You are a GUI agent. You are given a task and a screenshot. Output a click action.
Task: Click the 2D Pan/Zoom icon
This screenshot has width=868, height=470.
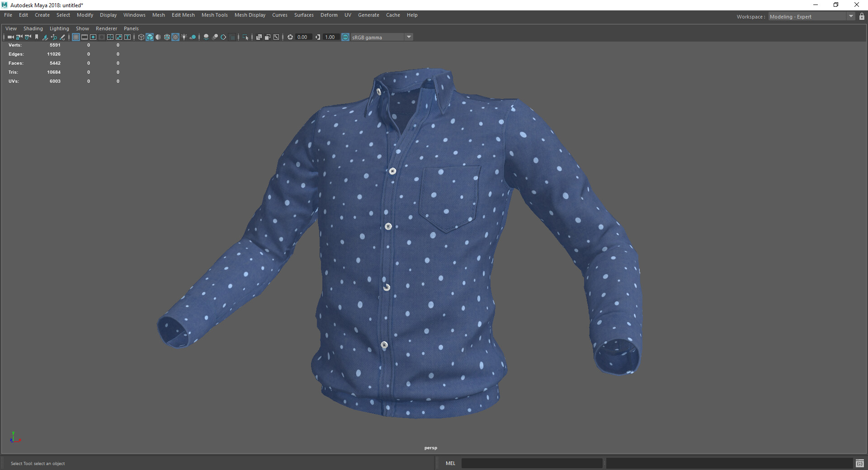[x=54, y=37]
